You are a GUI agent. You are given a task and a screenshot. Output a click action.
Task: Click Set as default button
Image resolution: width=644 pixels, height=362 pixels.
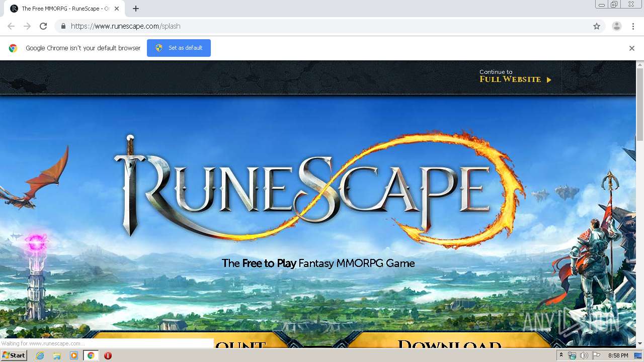[x=179, y=48]
